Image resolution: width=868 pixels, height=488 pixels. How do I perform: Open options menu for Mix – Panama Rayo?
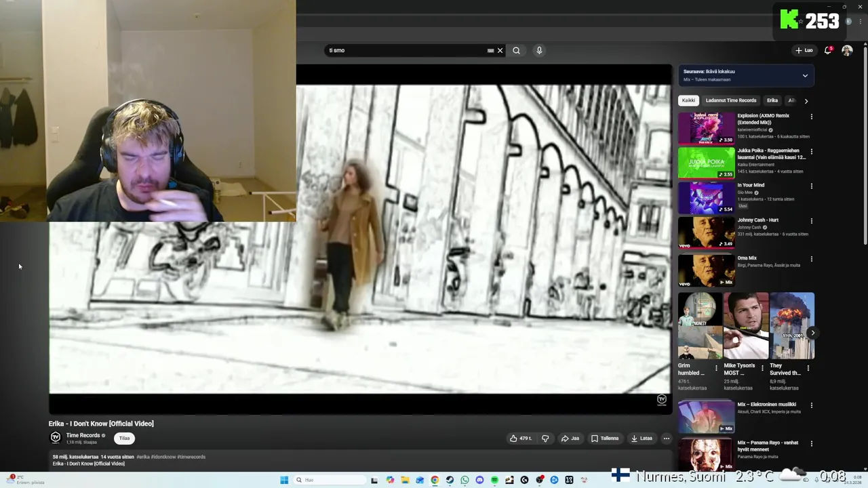point(811,443)
